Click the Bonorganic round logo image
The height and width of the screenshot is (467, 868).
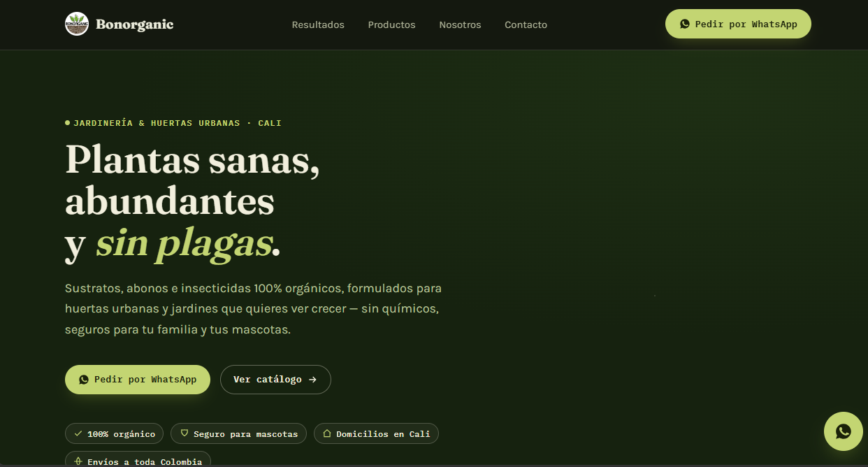pyautogui.click(x=77, y=24)
